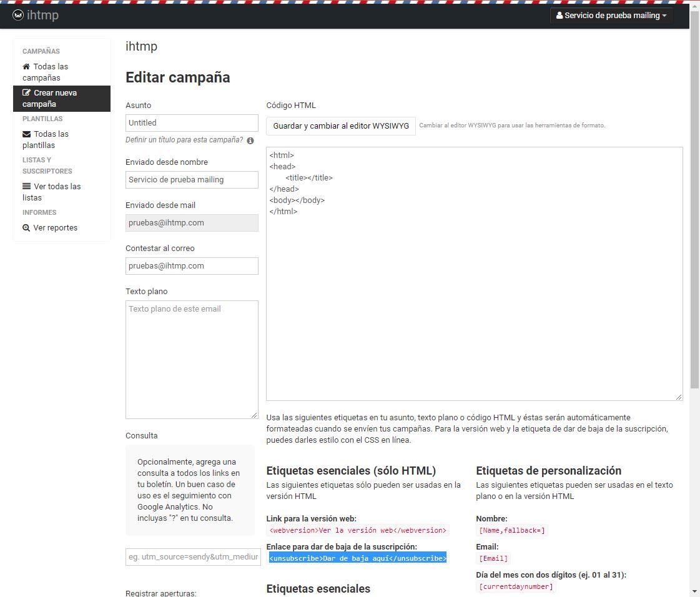The width and height of the screenshot is (700, 597).
Task: Click the [currentdaynumber] tag
Action: [516, 586]
